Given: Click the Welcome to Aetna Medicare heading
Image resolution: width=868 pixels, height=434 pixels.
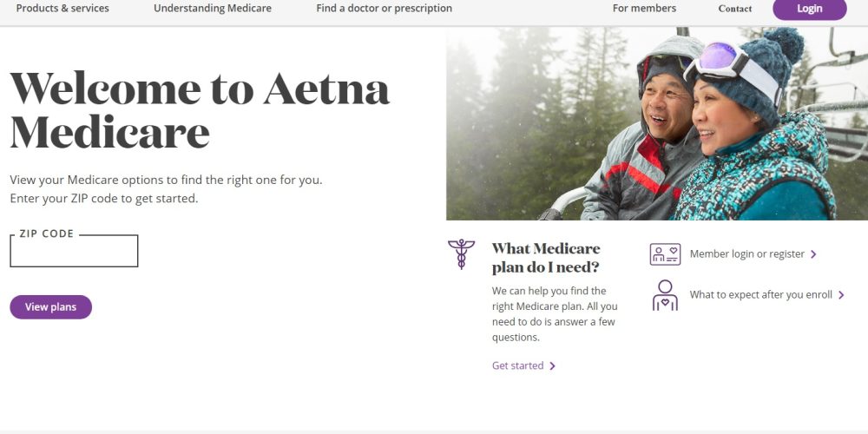Looking at the screenshot, I should coord(200,109).
